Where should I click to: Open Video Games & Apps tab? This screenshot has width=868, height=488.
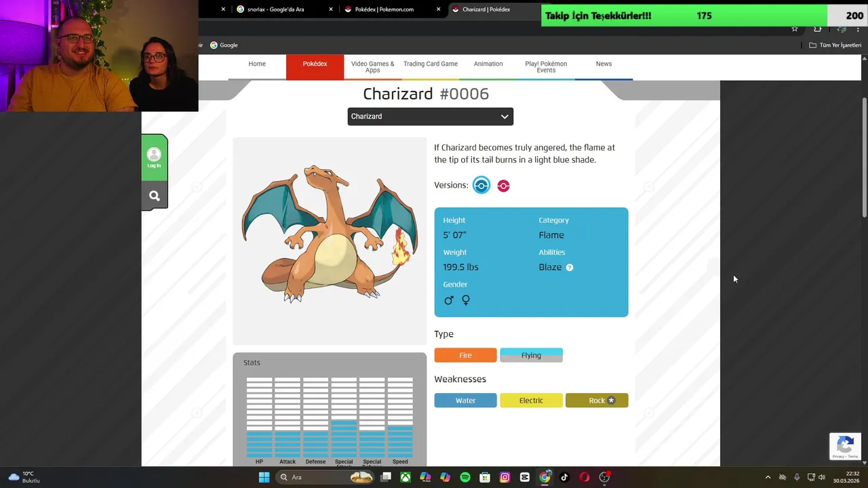coord(372,66)
